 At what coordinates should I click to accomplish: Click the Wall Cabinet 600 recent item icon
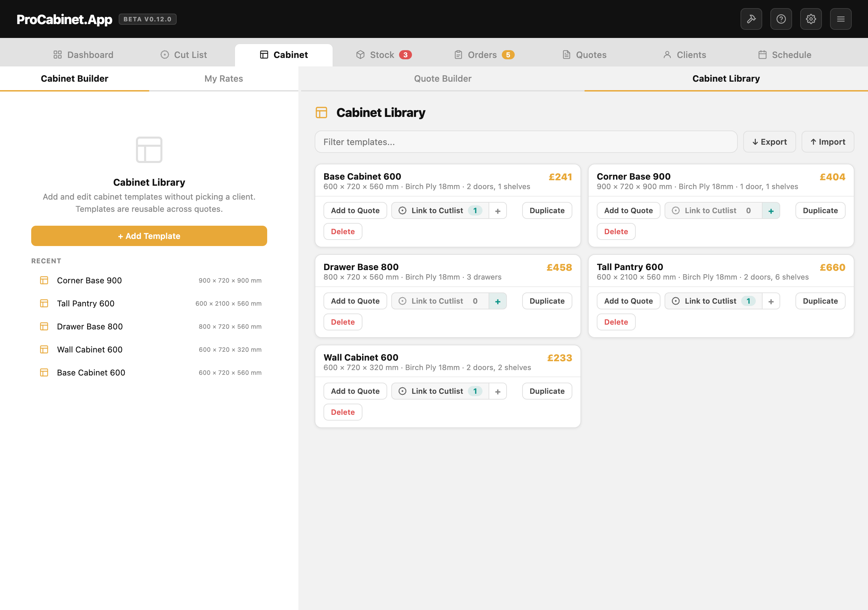pos(44,350)
